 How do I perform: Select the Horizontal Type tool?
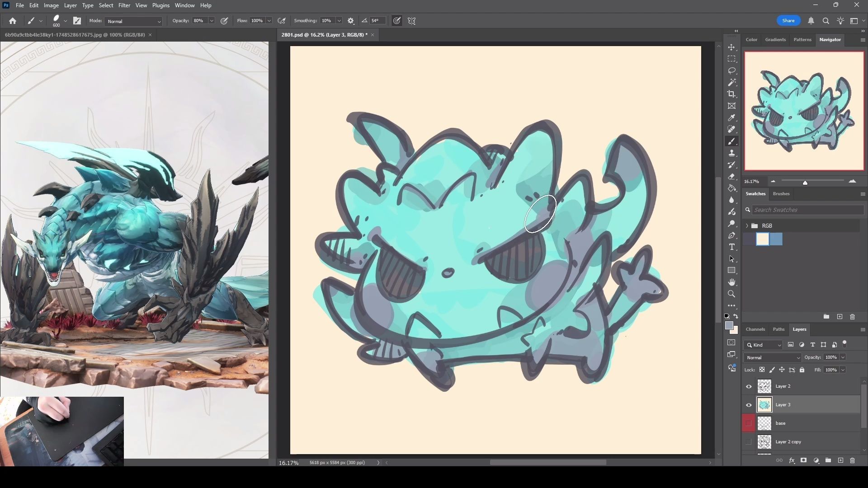731,247
